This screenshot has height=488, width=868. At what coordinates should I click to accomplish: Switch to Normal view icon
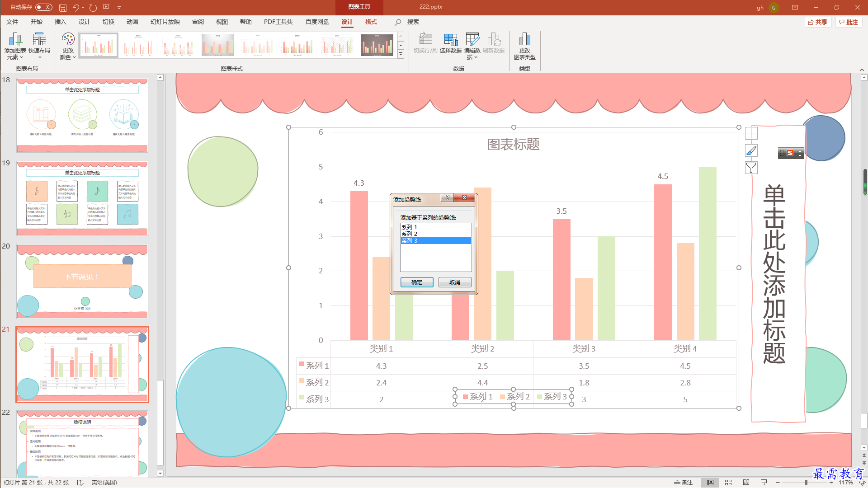click(710, 483)
